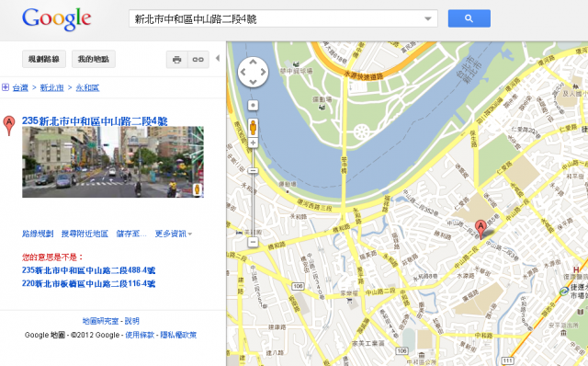Image resolution: width=588 pixels, height=366 pixels.
Task: Expand the breadcrumb plus icon
Action: point(6,87)
